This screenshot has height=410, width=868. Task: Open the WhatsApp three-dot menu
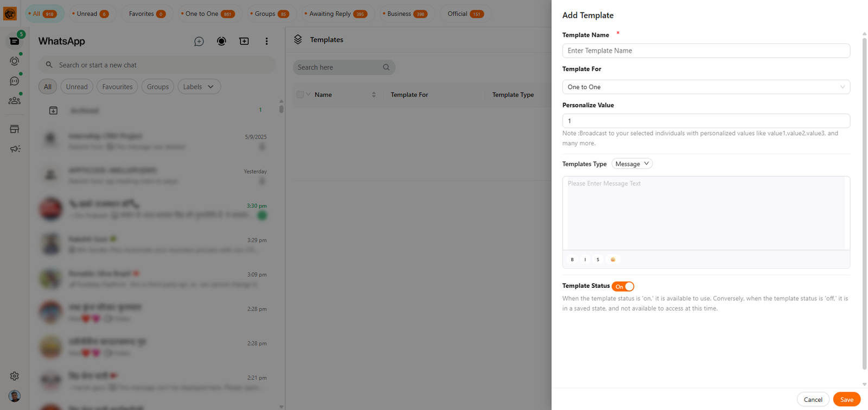click(x=266, y=41)
